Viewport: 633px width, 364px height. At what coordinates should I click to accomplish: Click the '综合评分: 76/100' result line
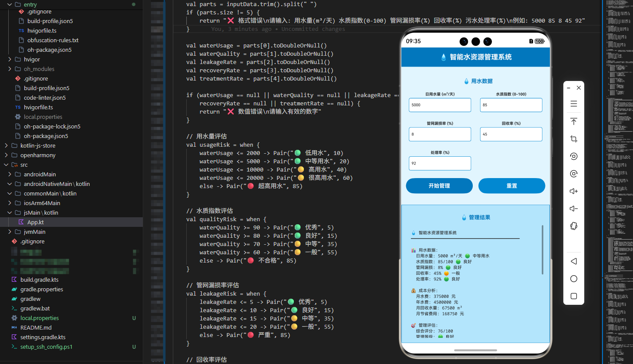pyautogui.click(x=434, y=331)
